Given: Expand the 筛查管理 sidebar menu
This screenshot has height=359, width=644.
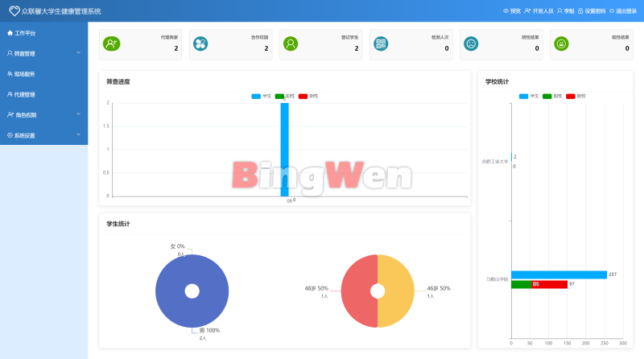Looking at the screenshot, I should [x=43, y=53].
